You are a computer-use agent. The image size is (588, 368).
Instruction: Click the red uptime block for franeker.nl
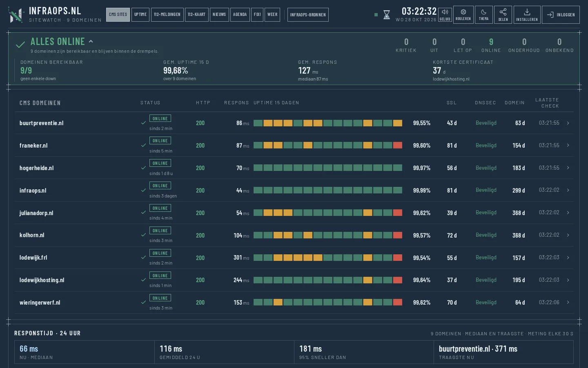pyautogui.click(x=398, y=145)
